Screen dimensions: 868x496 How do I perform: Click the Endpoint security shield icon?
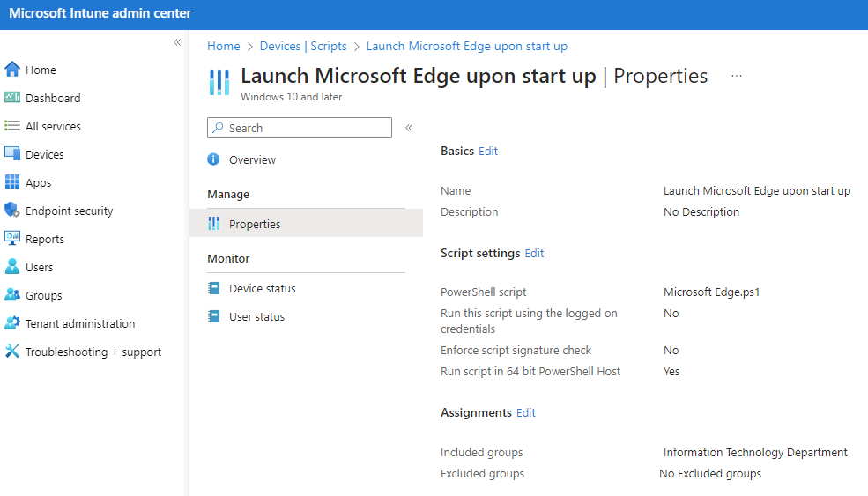click(x=12, y=210)
